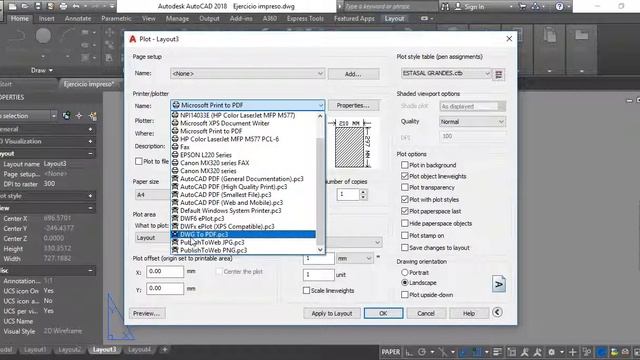Open the Help question mark icon
The image size is (640, 360).
[x=560, y=7]
